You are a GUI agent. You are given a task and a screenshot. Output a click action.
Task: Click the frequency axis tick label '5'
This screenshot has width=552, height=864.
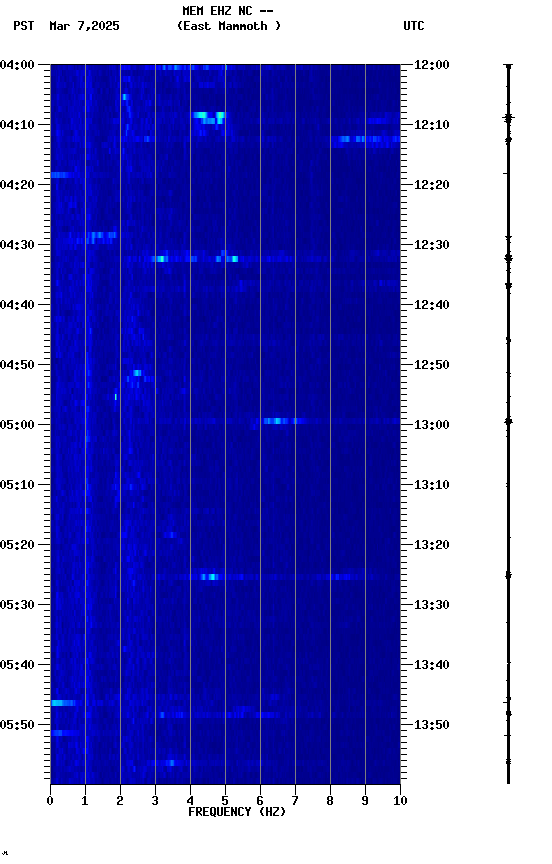[225, 801]
